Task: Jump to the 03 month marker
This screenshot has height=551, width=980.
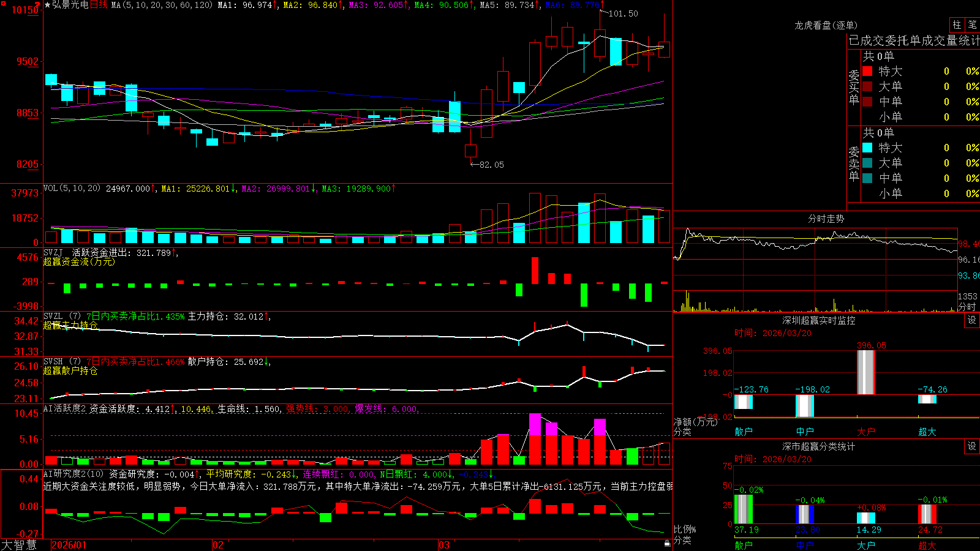Action: [x=443, y=545]
